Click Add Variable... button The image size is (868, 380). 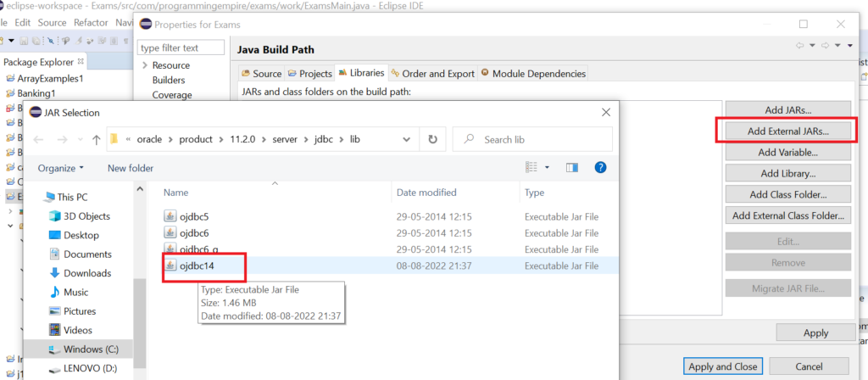787,153
